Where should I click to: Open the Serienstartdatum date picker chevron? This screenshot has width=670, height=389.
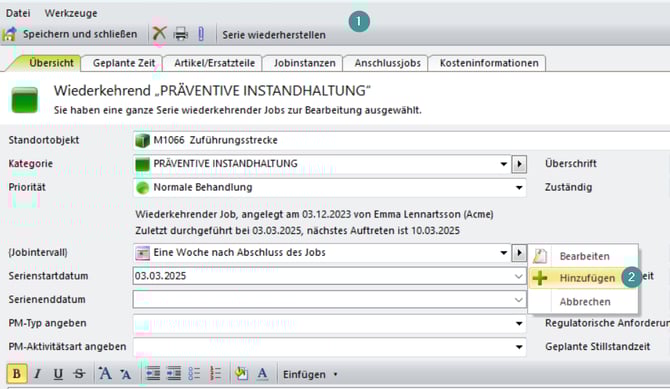[518, 277]
